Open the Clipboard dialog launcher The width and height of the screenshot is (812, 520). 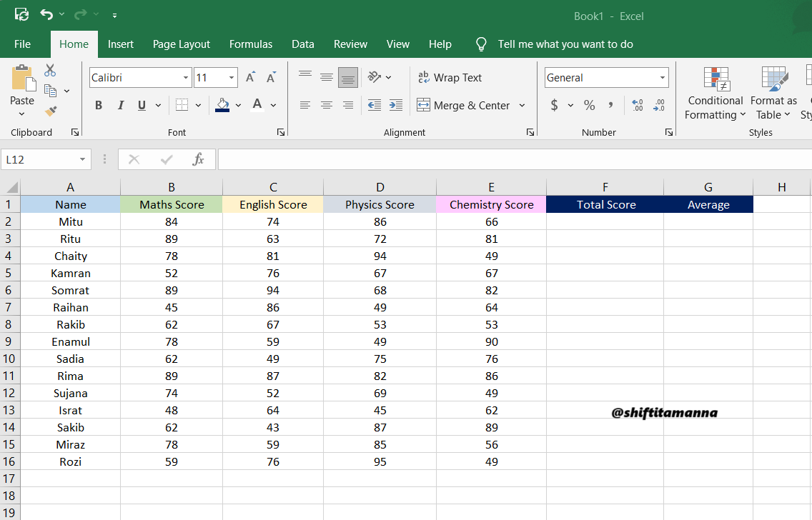(x=74, y=132)
